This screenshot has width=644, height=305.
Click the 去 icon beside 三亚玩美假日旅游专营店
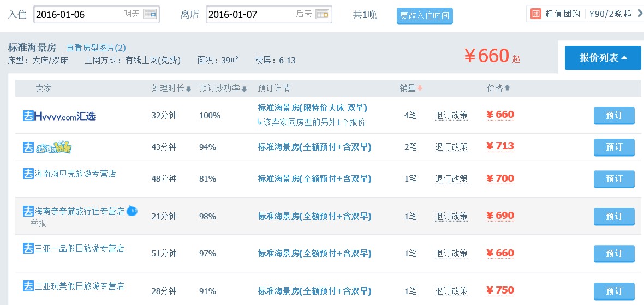(x=28, y=285)
